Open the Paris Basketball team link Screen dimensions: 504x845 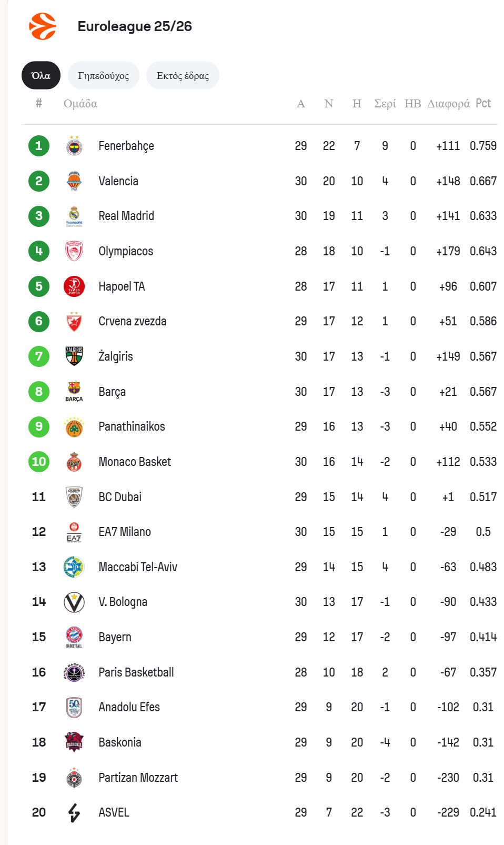(x=136, y=672)
